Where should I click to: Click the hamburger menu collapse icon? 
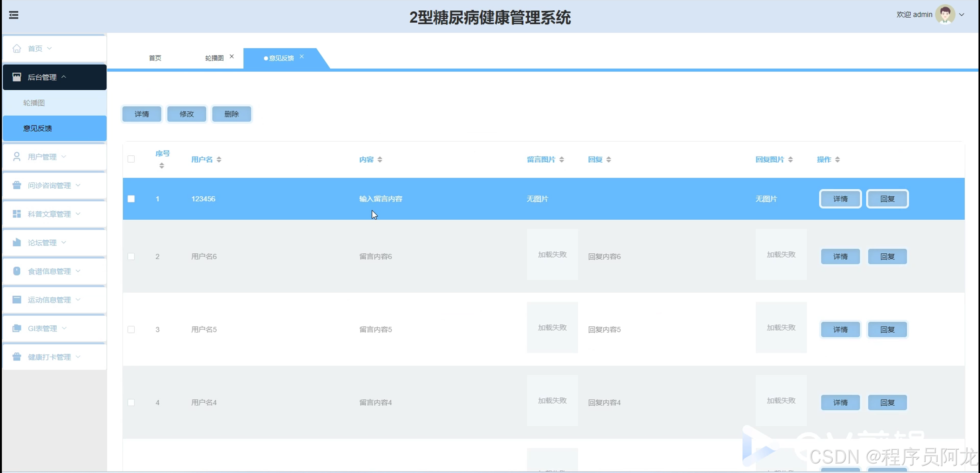(14, 15)
